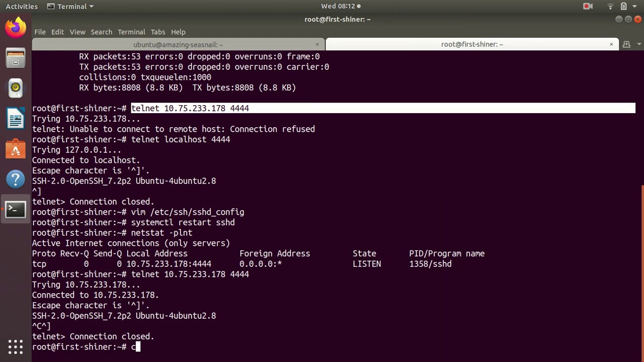
Task: Open Ubuntu Software center
Action: coord(16,149)
